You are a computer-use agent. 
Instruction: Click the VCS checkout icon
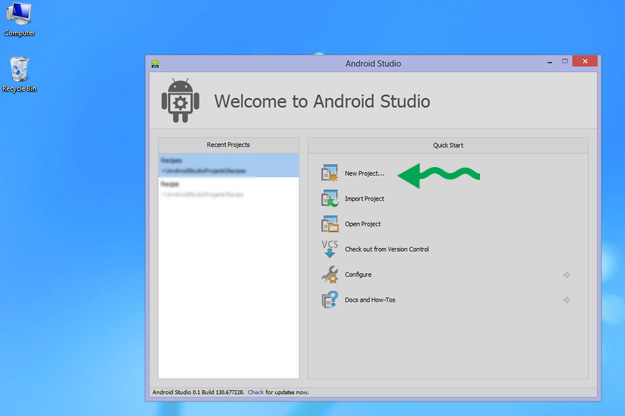tap(330, 249)
